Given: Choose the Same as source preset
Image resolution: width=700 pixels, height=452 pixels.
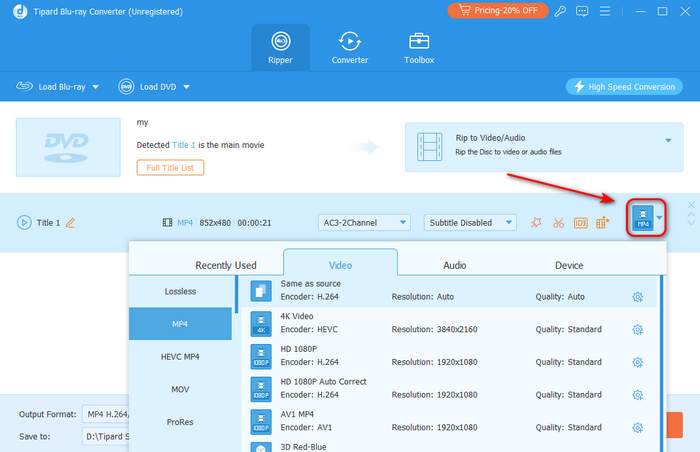Looking at the screenshot, I should (450, 290).
